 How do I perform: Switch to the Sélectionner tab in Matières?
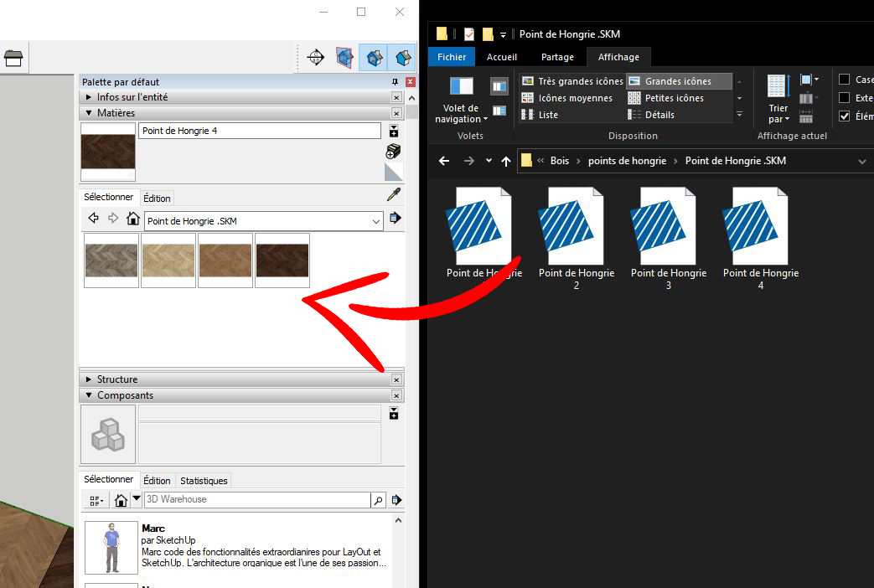point(109,198)
